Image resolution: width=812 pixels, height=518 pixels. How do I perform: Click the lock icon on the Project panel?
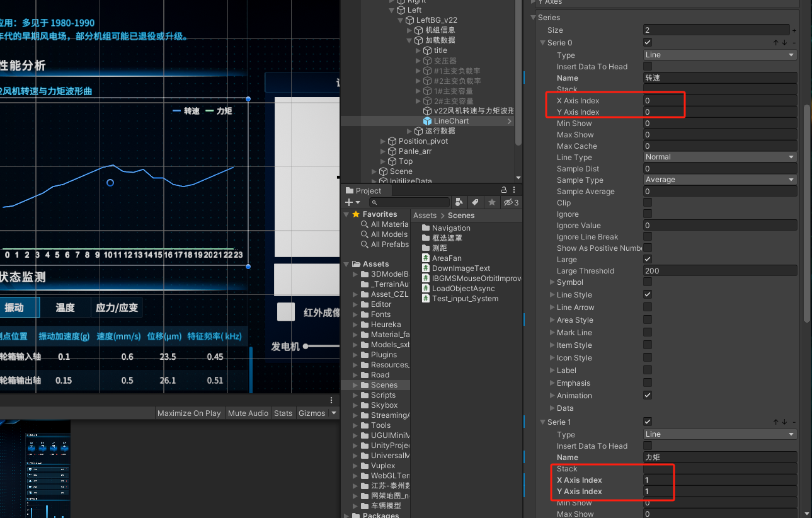click(x=503, y=190)
